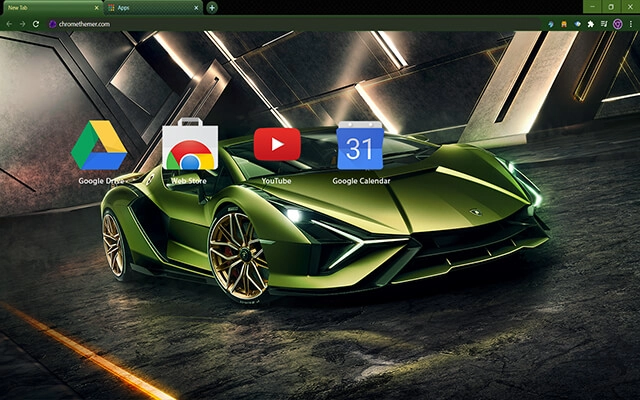
Task: Click the Google Drive label text
Action: [101, 181]
